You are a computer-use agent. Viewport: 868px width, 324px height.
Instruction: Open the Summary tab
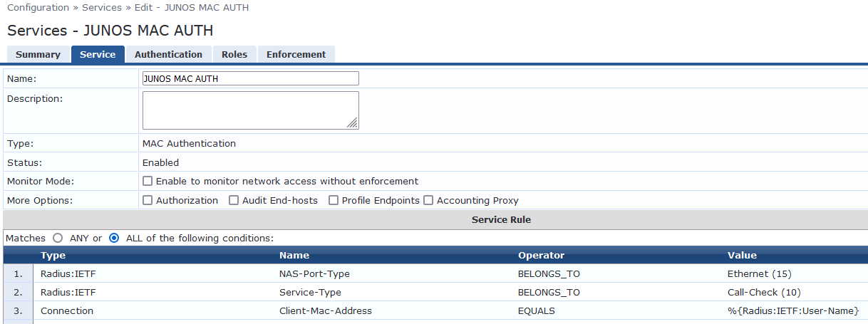click(38, 55)
